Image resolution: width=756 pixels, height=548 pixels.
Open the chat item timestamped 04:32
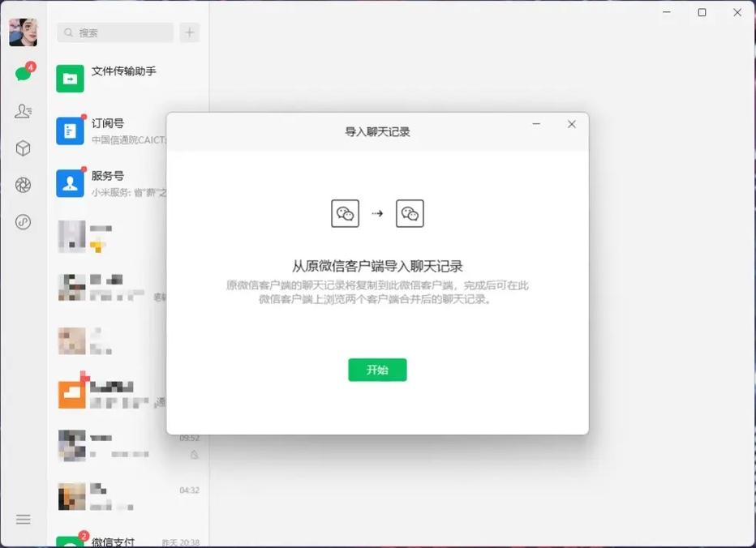(x=122, y=493)
